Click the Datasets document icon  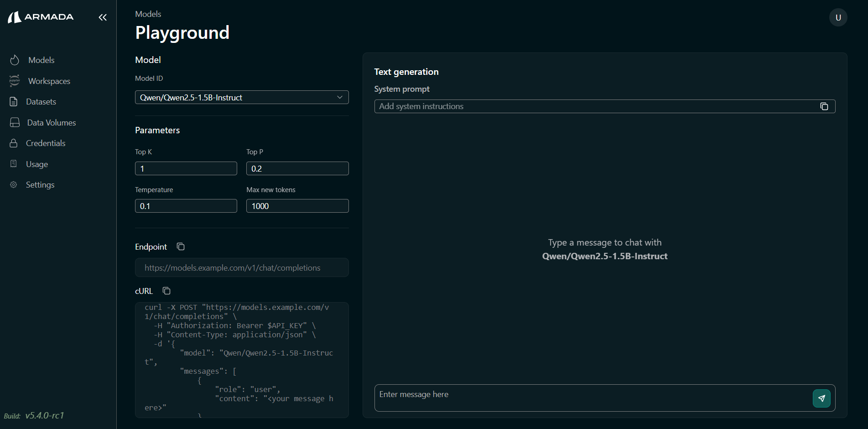[x=14, y=101]
